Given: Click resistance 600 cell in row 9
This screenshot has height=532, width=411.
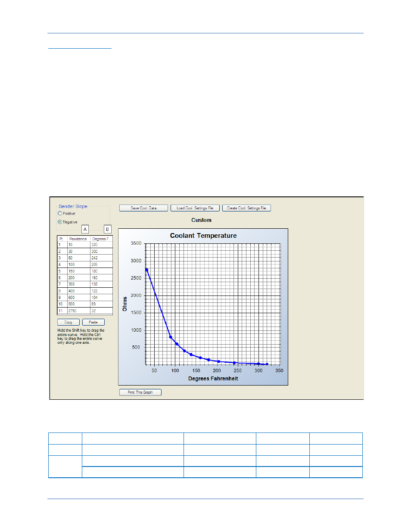Looking at the screenshot, I should (x=78, y=298).
